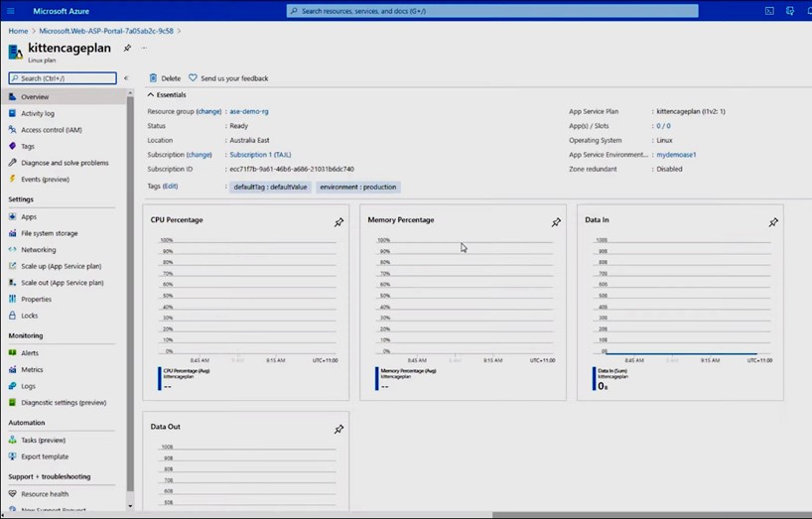Pin kittencageplan to the dashboard
The height and width of the screenshot is (519, 812).
click(x=127, y=48)
